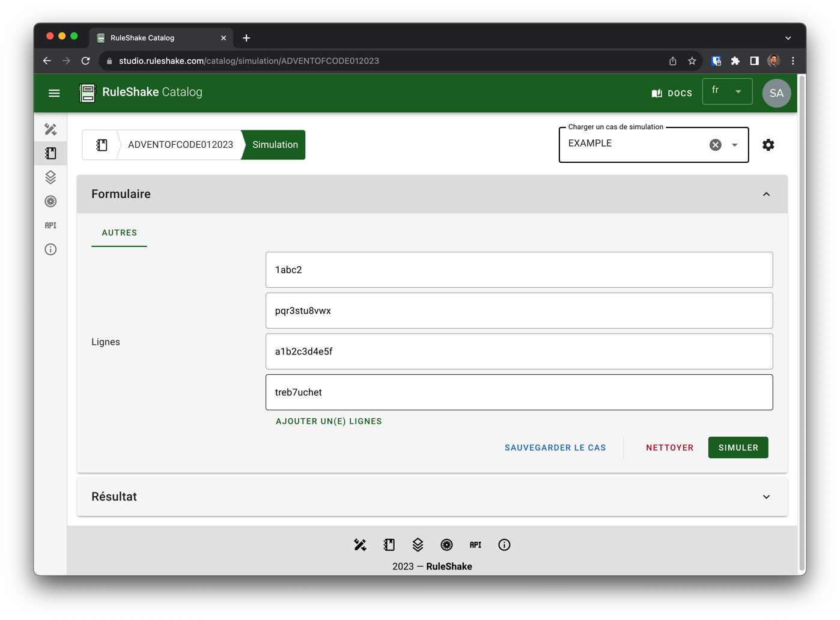840x620 pixels.
Task: Click the input field containing pqr3stu8vwx
Action: pos(519,311)
